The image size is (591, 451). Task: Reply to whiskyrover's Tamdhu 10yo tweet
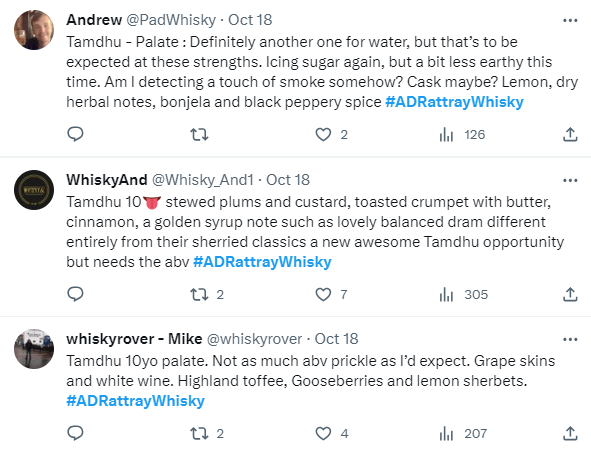pyautogui.click(x=75, y=433)
